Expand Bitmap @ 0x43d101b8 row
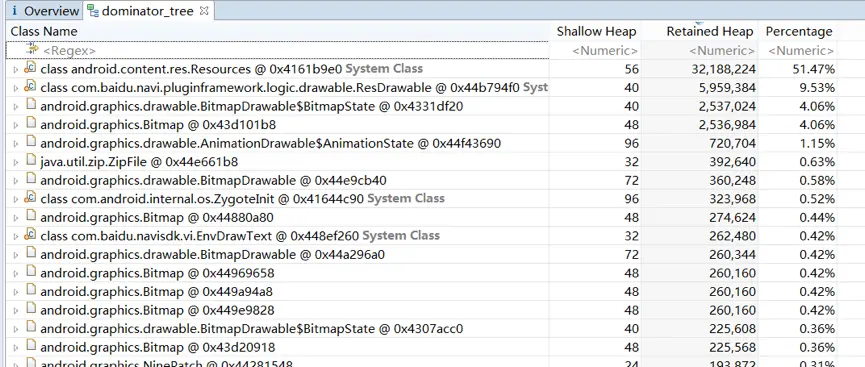 click(x=15, y=125)
